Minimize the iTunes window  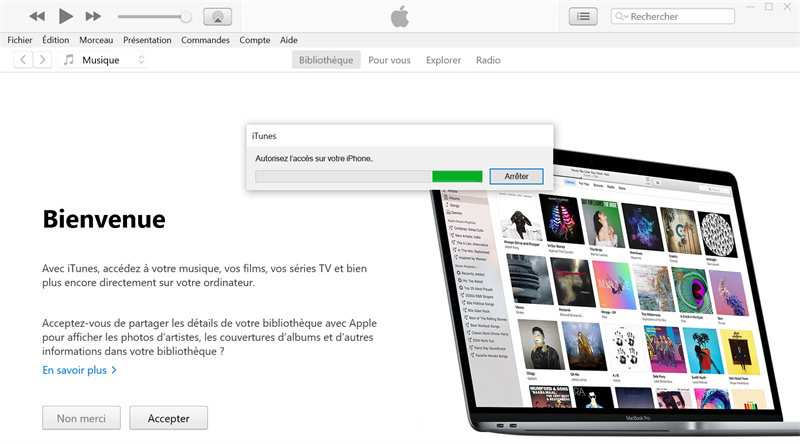[750, 7]
